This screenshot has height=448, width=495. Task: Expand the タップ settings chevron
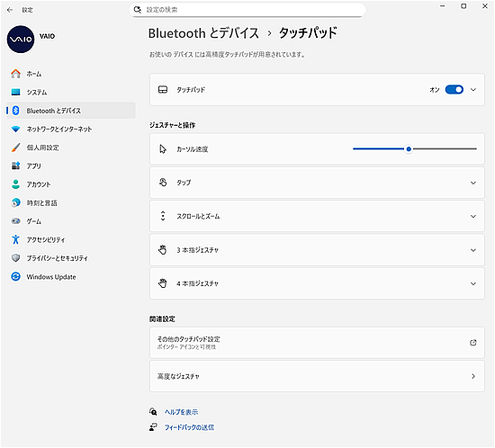pos(473,183)
